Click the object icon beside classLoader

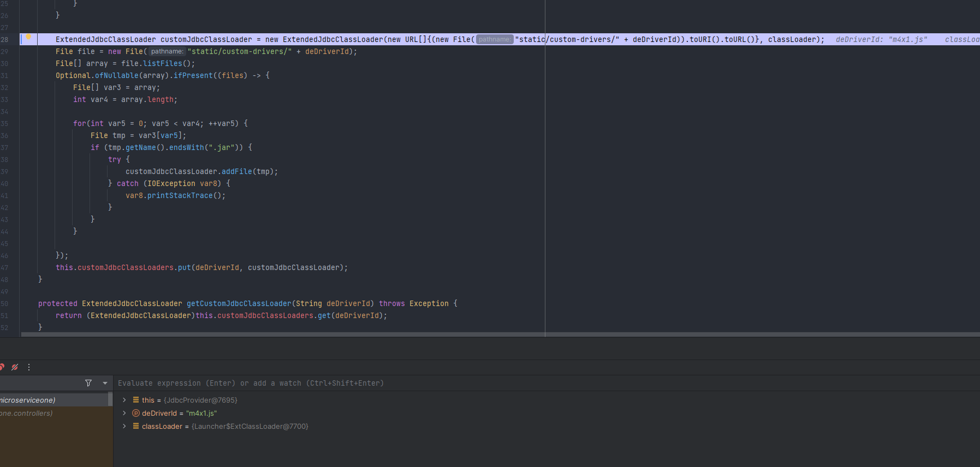[136, 426]
